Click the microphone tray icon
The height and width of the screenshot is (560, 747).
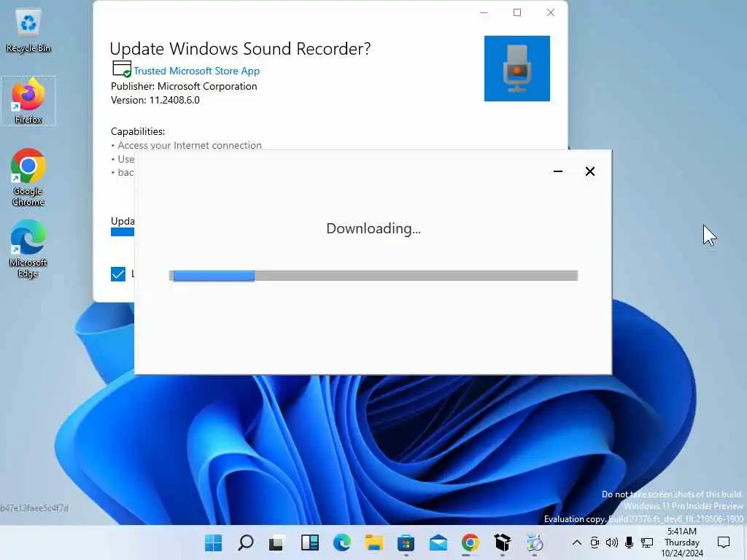coord(629,542)
